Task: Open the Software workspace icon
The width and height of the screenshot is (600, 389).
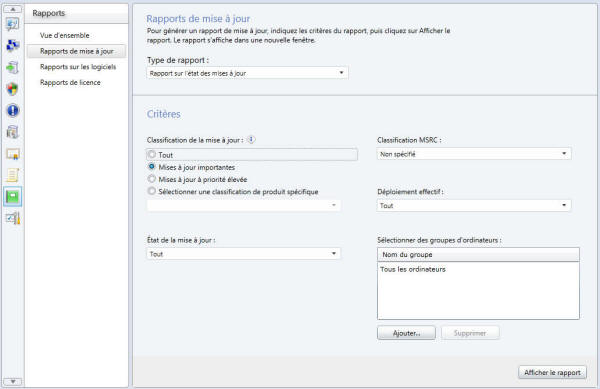Action: 12,132
